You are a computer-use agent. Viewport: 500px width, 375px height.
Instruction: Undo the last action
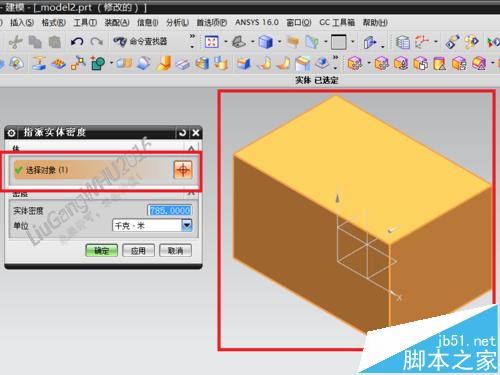pos(77,42)
